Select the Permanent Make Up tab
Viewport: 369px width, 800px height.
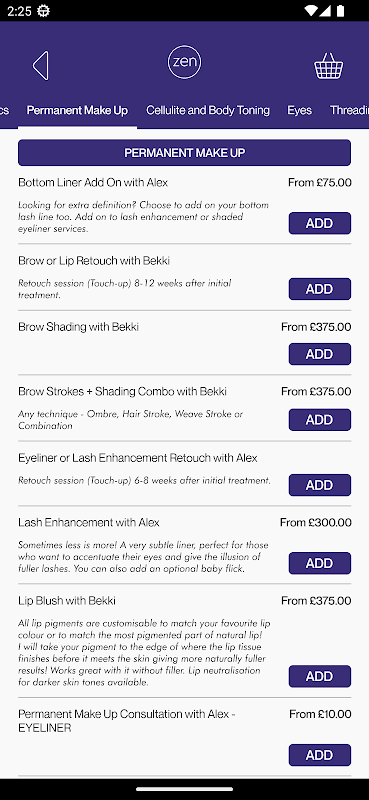click(x=77, y=110)
